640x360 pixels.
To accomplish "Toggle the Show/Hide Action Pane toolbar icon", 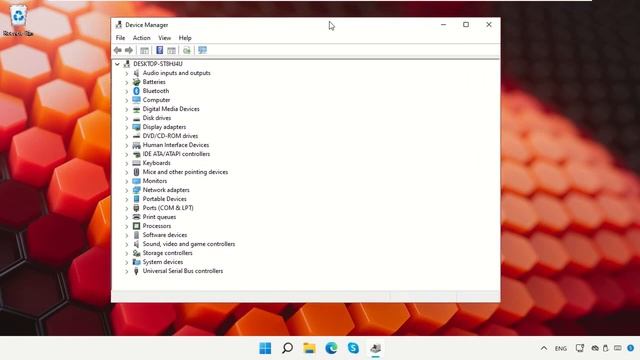I will click(171, 50).
